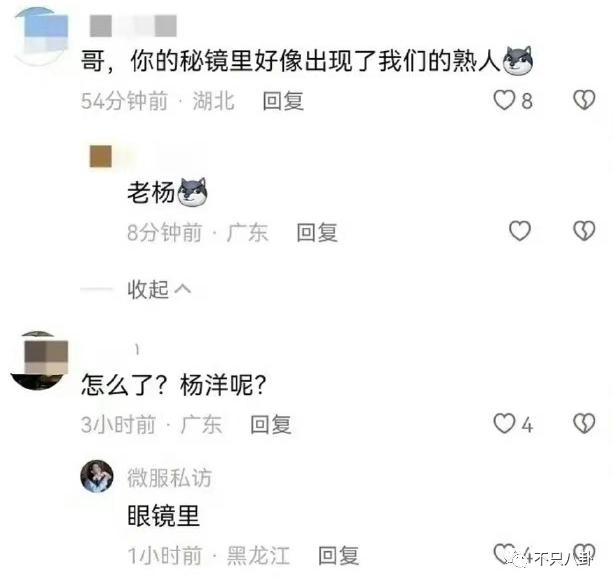This screenshot has width=613, height=585.
Task: Like the 老杨 reply
Action: tap(520, 231)
